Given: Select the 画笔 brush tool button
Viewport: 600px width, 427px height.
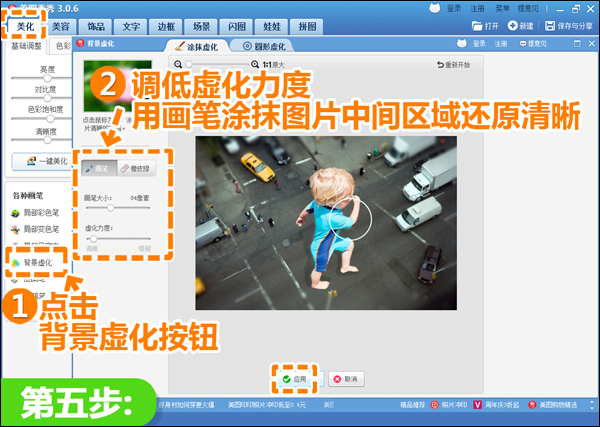Looking at the screenshot, I should (x=99, y=168).
